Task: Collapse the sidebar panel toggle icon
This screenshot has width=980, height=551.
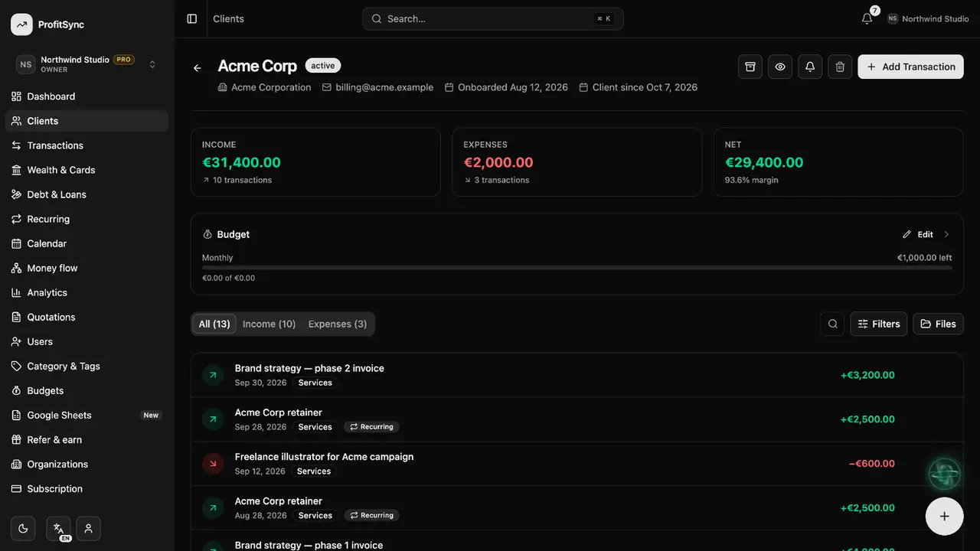Action: click(192, 18)
